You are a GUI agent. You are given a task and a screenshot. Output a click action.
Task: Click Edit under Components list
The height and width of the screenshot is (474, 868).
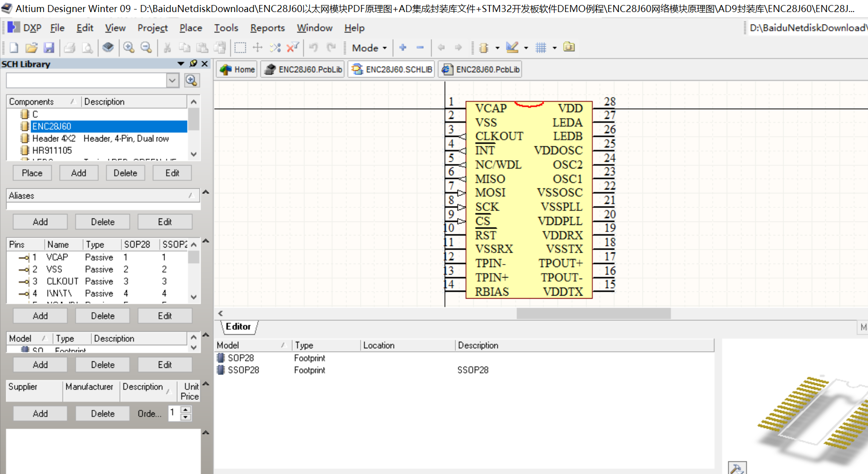(x=172, y=173)
